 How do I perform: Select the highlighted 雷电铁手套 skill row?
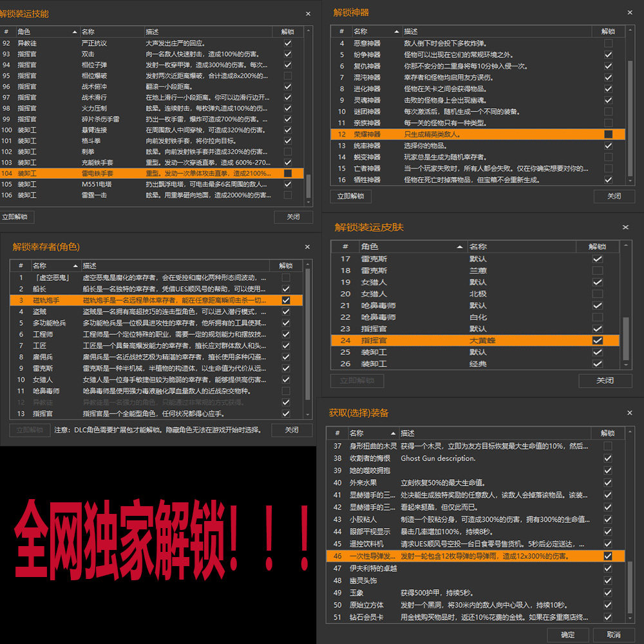click(x=129, y=173)
